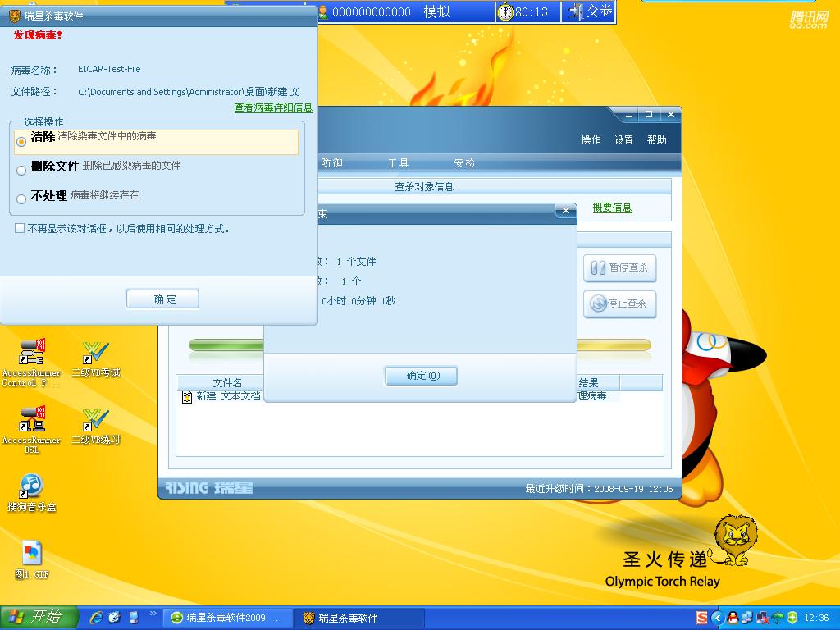Click the 模拟 label in exam bar
The image size is (840, 630).
(x=436, y=11)
